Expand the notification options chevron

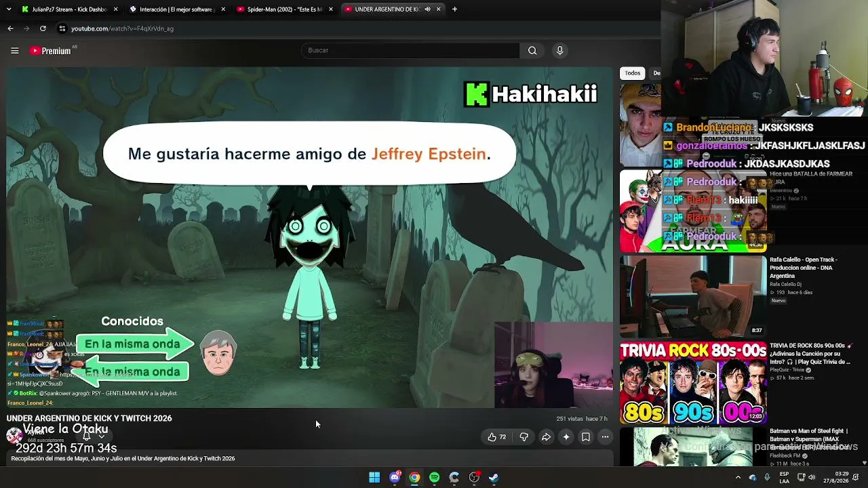pyautogui.click(x=101, y=436)
